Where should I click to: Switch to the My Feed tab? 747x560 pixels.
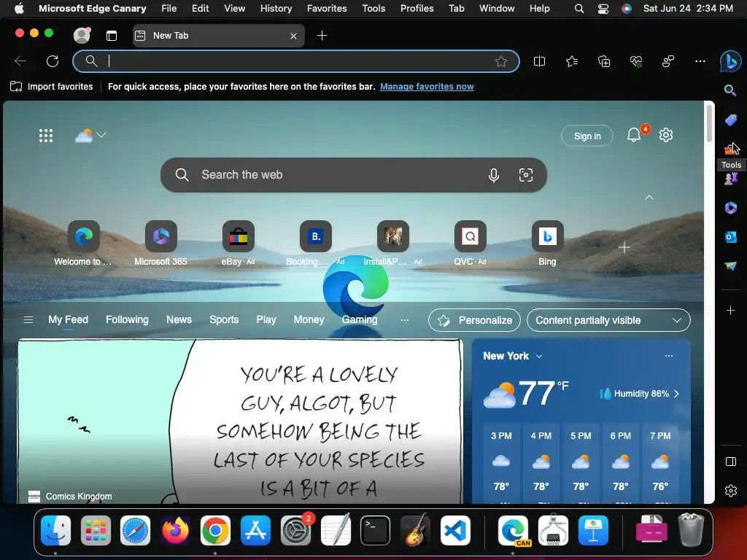pyautogui.click(x=68, y=320)
